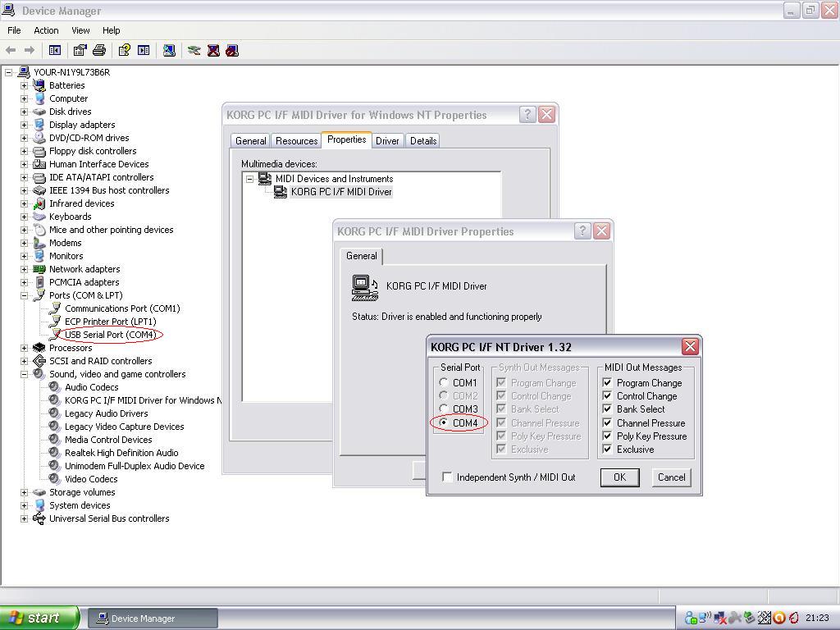Viewport: 840px width, 630px height.
Task: Click the computer-with-note icon in Driver Properties
Action: (365, 287)
